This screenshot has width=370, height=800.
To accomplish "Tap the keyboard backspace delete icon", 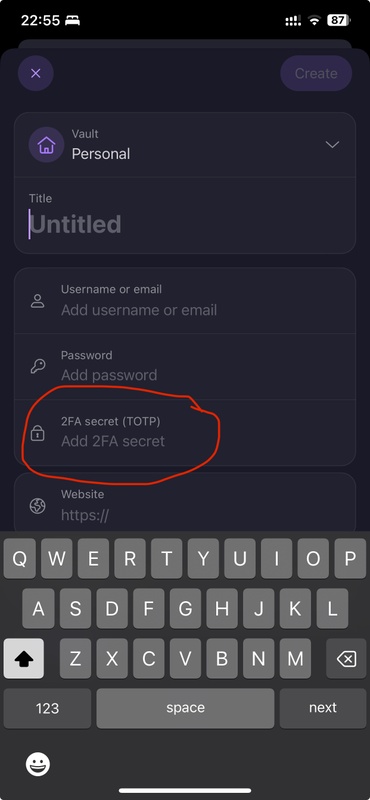I will pos(347,659).
